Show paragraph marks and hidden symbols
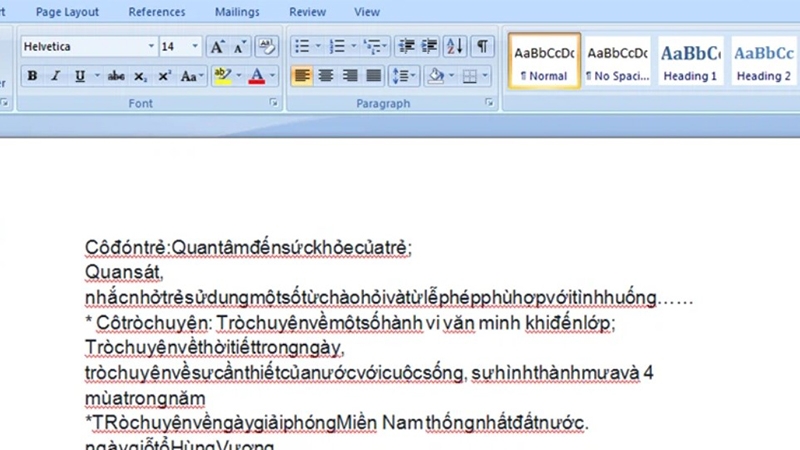The image size is (800, 450). [x=482, y=46]
